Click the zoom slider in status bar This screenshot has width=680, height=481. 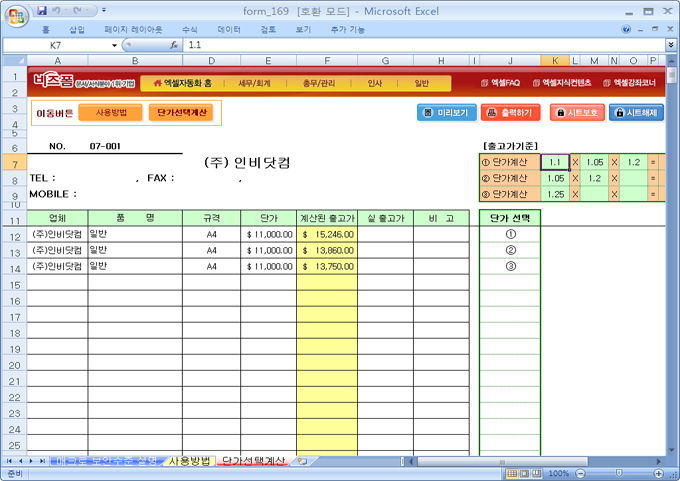(x=617, y=473)
